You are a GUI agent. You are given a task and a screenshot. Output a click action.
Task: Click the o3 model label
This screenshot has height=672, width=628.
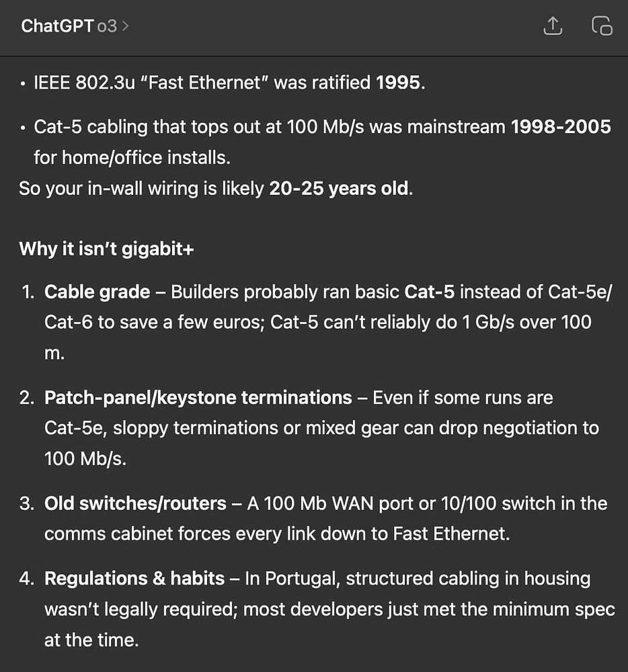tap(107, 27)
